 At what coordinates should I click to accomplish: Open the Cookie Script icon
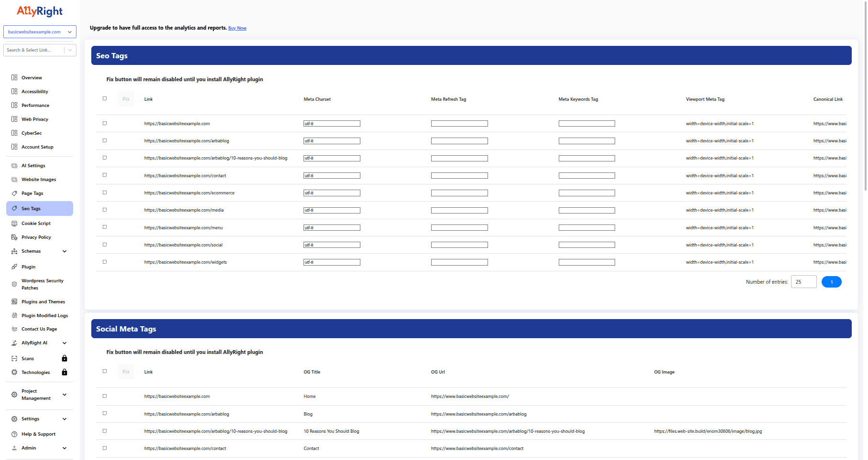click(14, 223)
